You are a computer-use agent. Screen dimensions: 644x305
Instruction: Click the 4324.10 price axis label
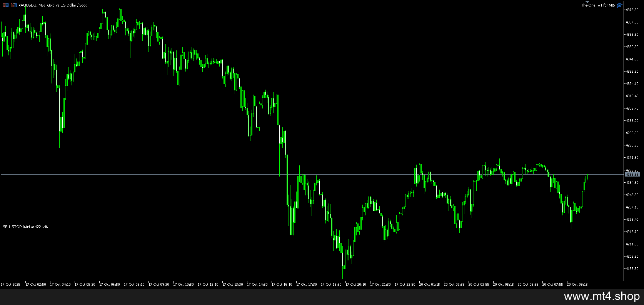tap(632, 84)
